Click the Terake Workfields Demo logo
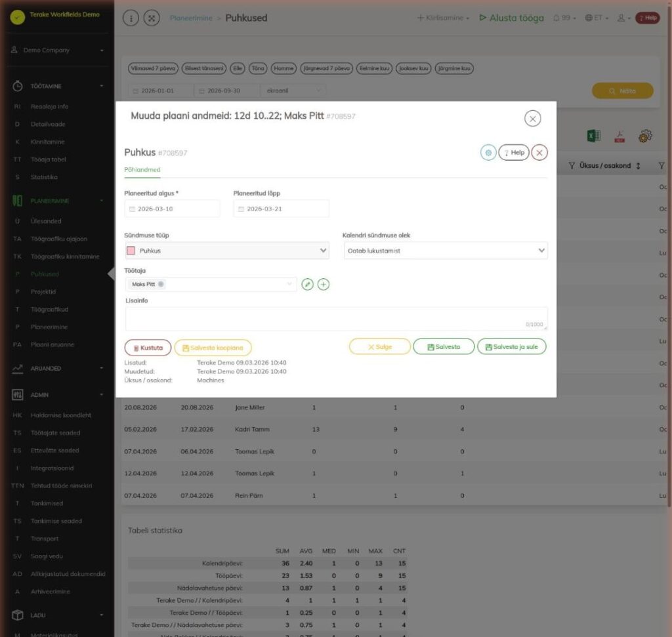 18,17
